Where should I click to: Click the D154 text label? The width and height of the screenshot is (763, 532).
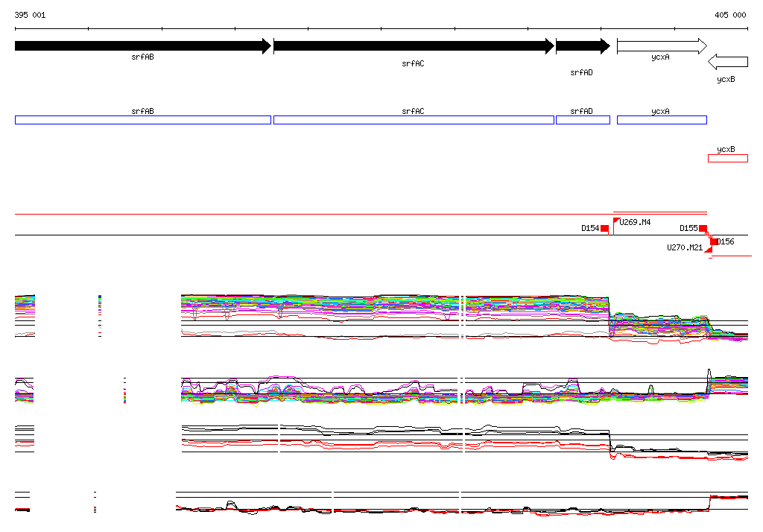tap(590, 228)
